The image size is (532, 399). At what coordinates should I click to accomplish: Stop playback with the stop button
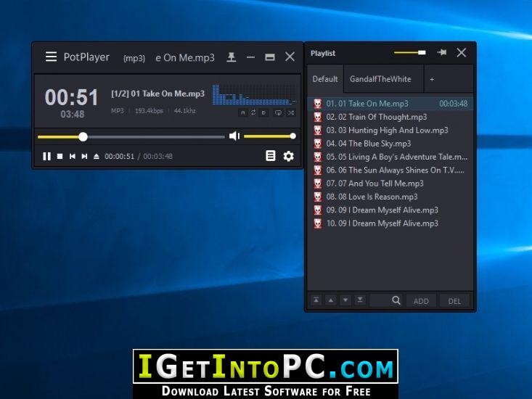click(x=60, y=156)
